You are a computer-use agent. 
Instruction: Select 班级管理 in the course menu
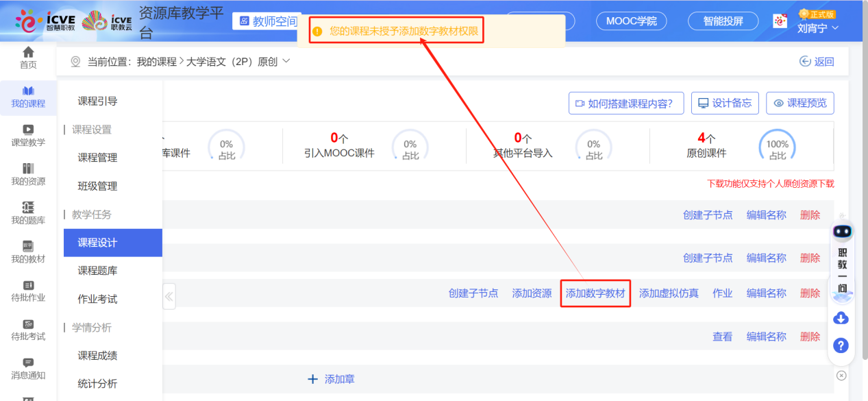[97, 186]
